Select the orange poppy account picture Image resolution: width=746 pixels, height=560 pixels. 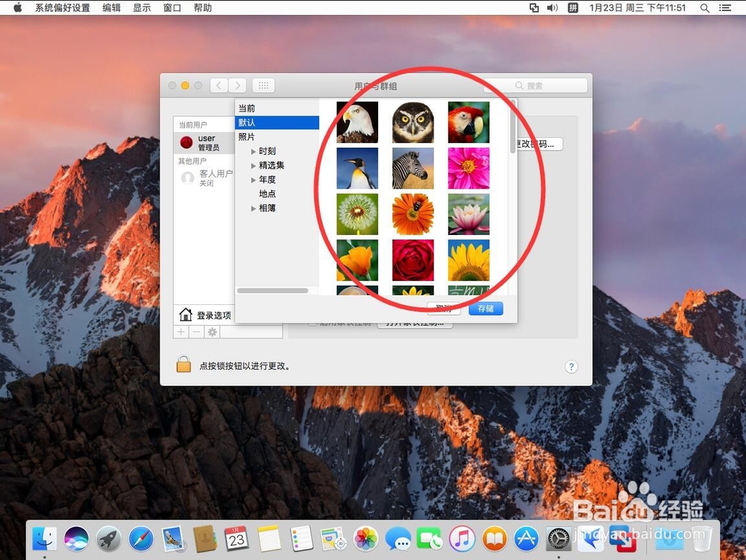[357, 260]
